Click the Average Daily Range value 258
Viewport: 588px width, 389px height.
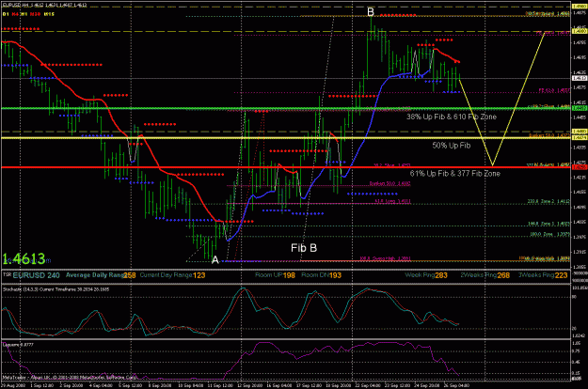[130, 275]
